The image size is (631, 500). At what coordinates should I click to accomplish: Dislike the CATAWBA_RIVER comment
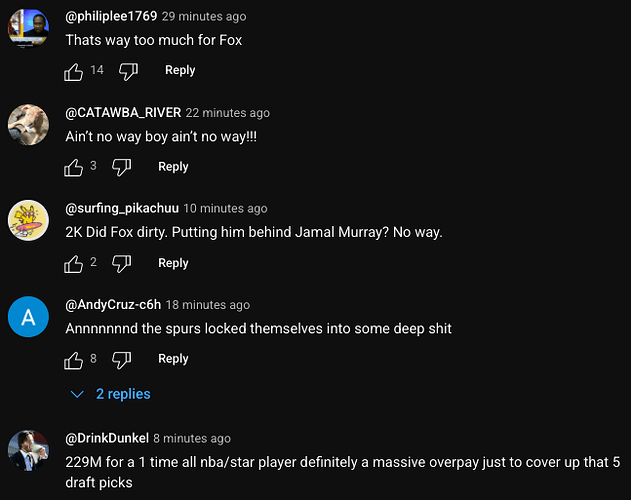tap(122, 167)
